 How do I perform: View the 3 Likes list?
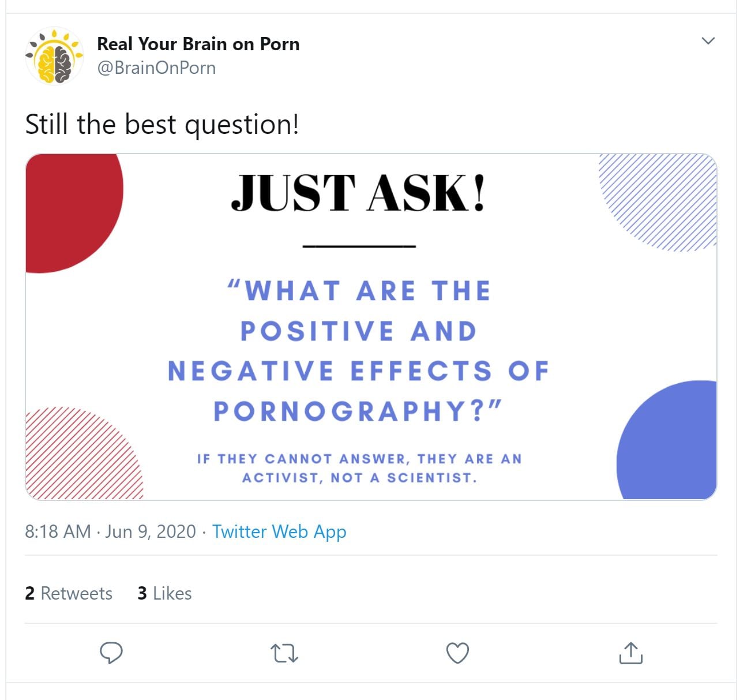[x=164, y=593]
